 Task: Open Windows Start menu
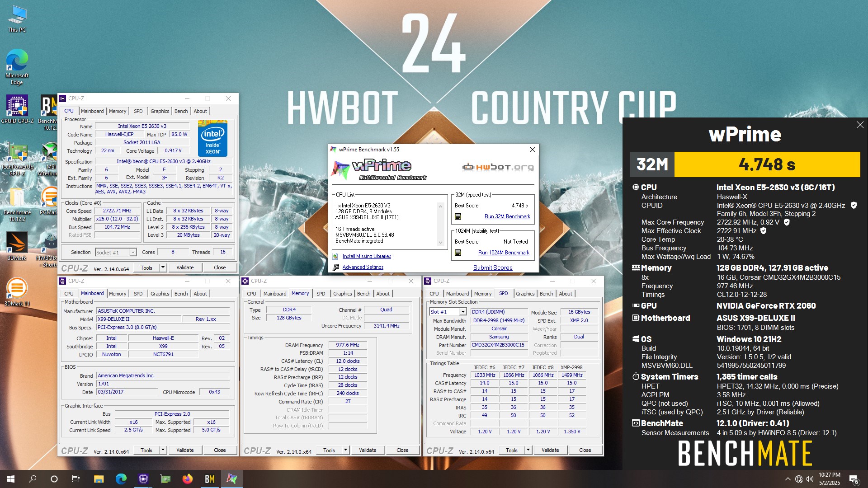tap(11, 479)
